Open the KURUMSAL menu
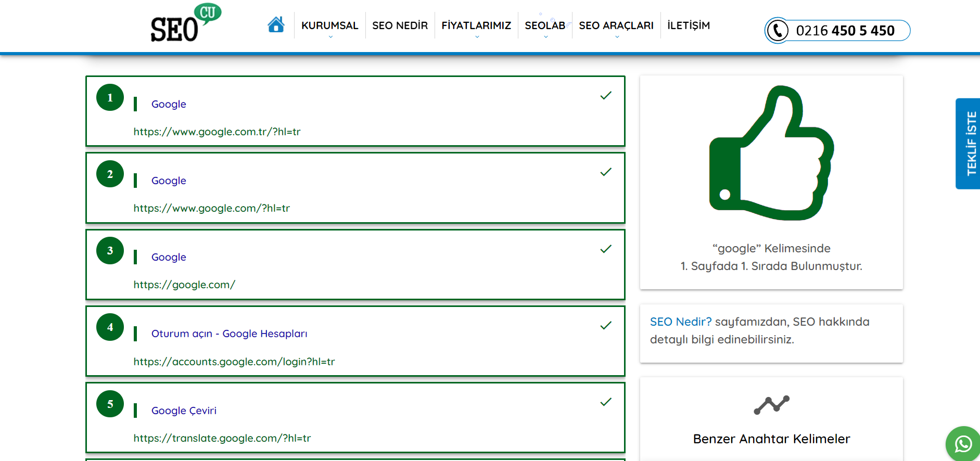This screenshot has width=980, height=461. point(330,25)
